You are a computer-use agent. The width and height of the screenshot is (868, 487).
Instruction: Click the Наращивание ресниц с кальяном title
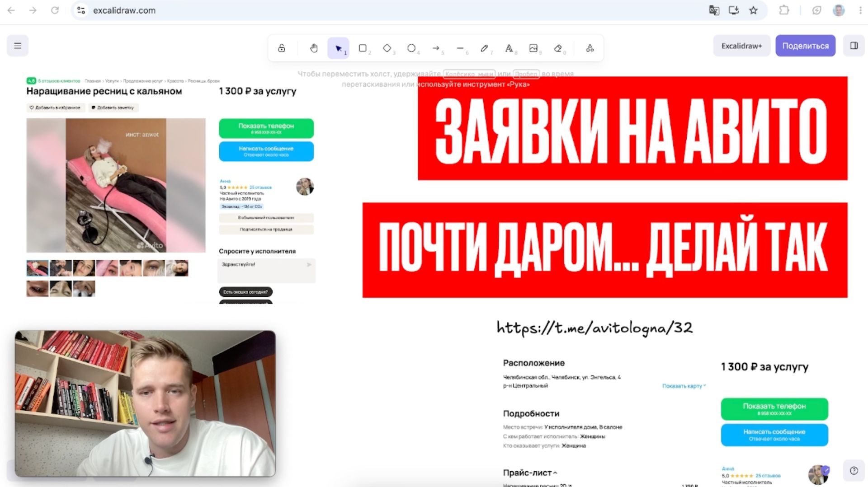pos(104,91)
